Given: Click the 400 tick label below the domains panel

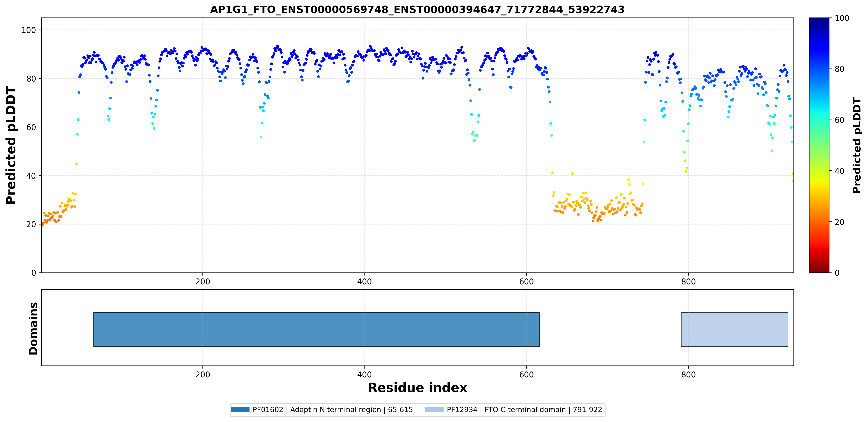Looking at the screenshot, I should tap(364, 374).
